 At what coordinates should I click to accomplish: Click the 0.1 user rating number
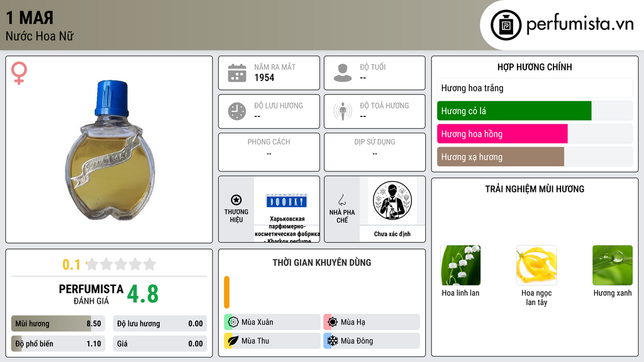point(72,265)
